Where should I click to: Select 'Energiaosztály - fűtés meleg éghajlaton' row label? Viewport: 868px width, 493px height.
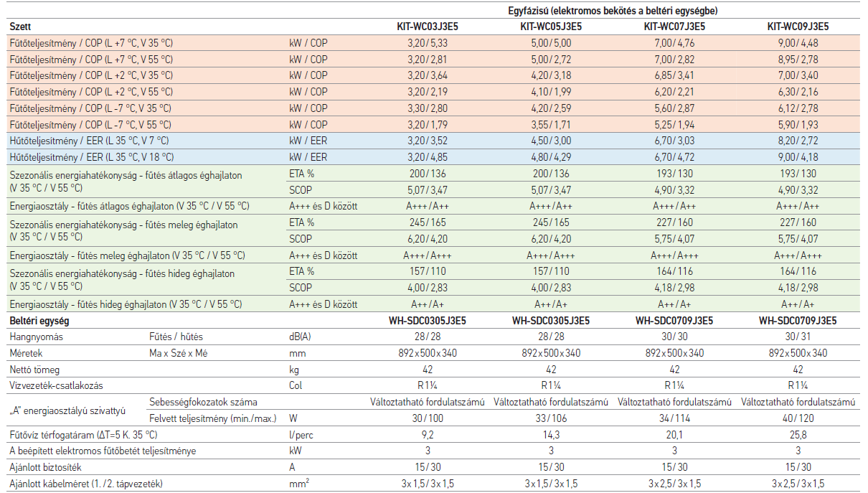click(127, 255)
